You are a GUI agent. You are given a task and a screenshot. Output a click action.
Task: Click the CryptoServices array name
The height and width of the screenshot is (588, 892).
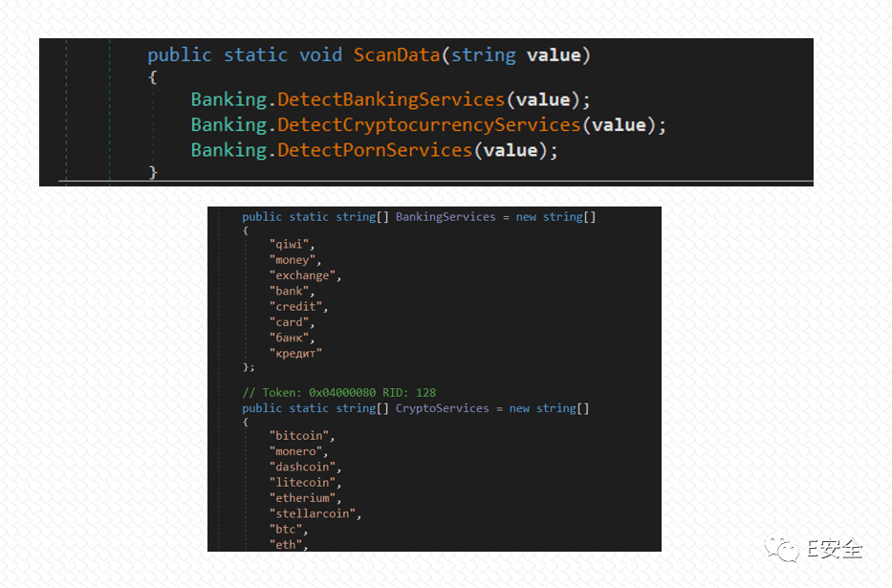[442, 408]
